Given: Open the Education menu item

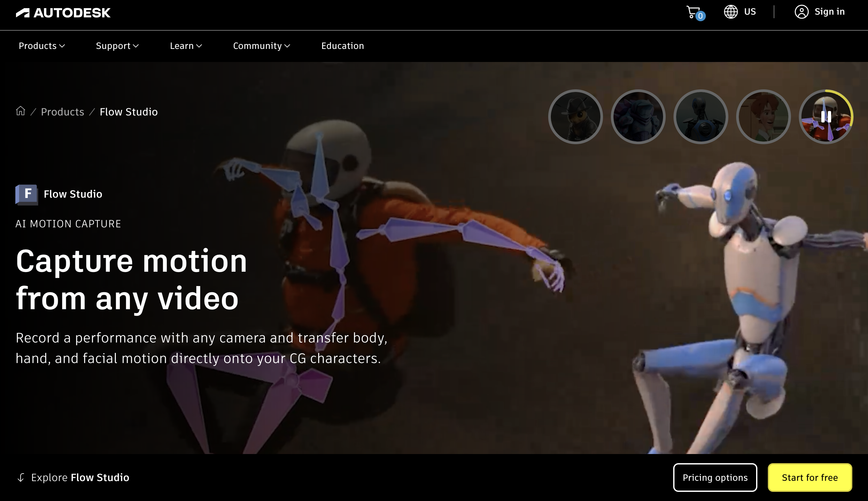Looking at the screenshot, I should pos(342,46).
